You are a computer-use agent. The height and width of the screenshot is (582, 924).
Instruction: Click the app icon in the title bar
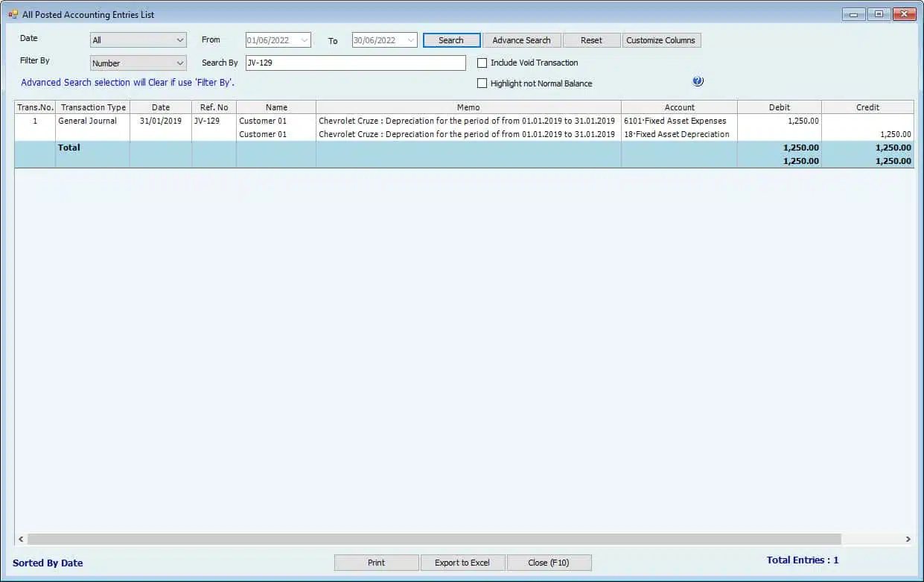tap(13, 14)
